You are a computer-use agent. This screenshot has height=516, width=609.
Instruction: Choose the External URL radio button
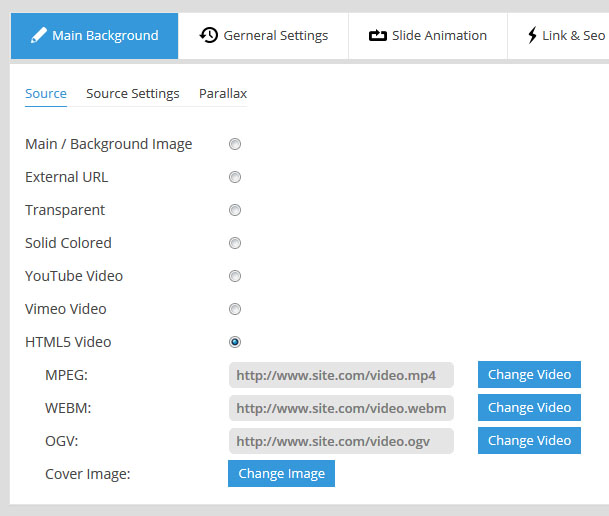pyautogui.click(x=235, y=177)
